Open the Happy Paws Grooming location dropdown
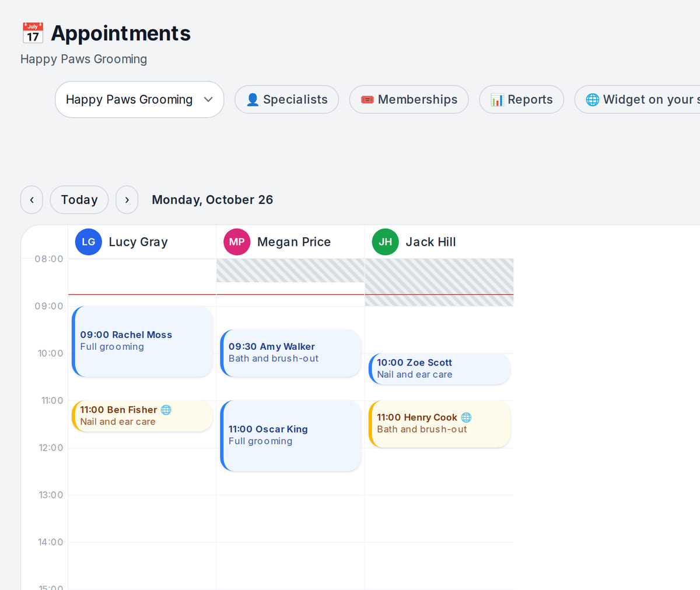The image size is (700, 590). tap(139, 100)
